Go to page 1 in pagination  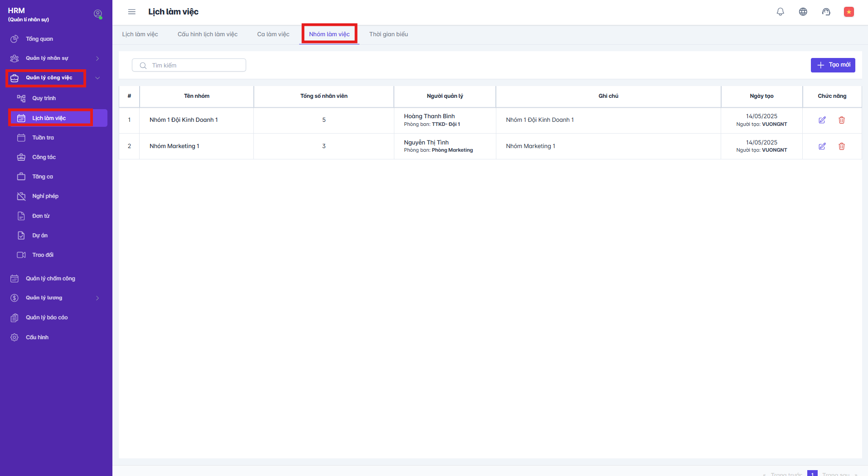(812, 474)
